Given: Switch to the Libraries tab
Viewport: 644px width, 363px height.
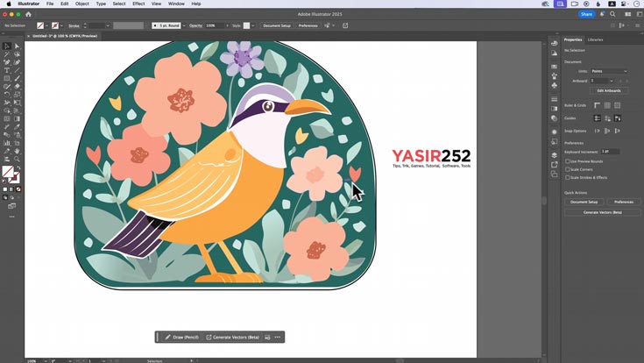Looking at the screenshot, I should tap(595, 39).
